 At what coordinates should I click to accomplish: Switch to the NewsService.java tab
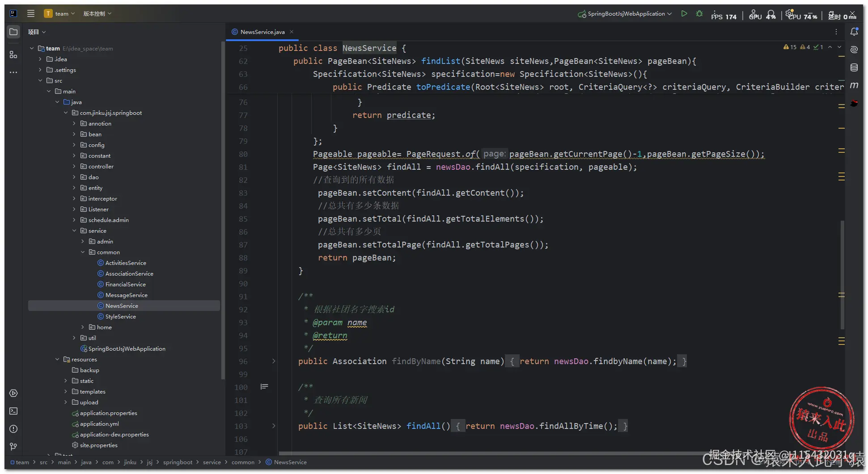262,32
